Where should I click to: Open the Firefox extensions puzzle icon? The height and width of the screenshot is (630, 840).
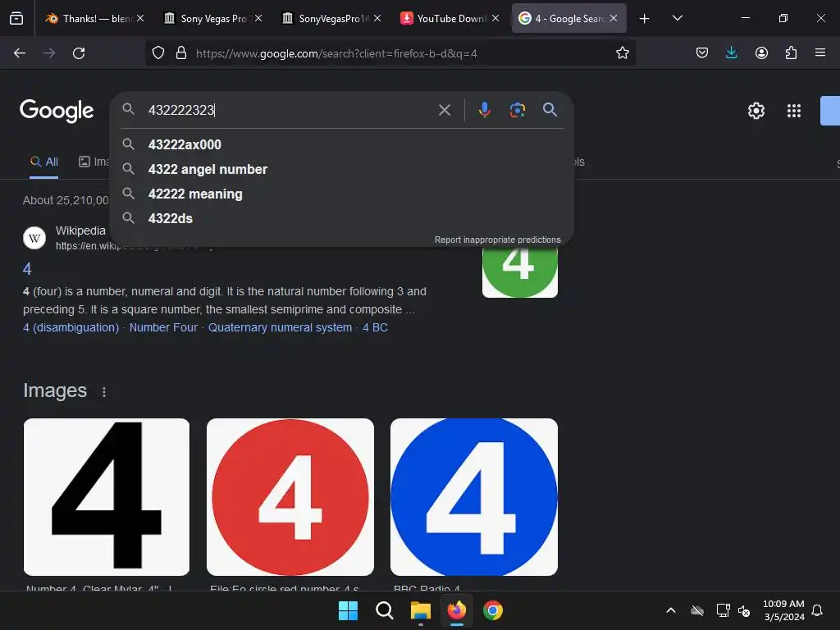791,53
